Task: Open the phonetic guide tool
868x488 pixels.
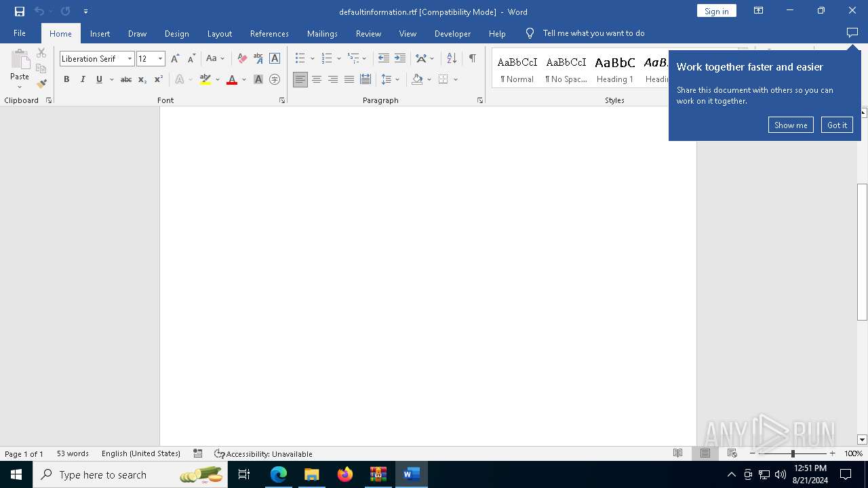Action: click(258, 58)
